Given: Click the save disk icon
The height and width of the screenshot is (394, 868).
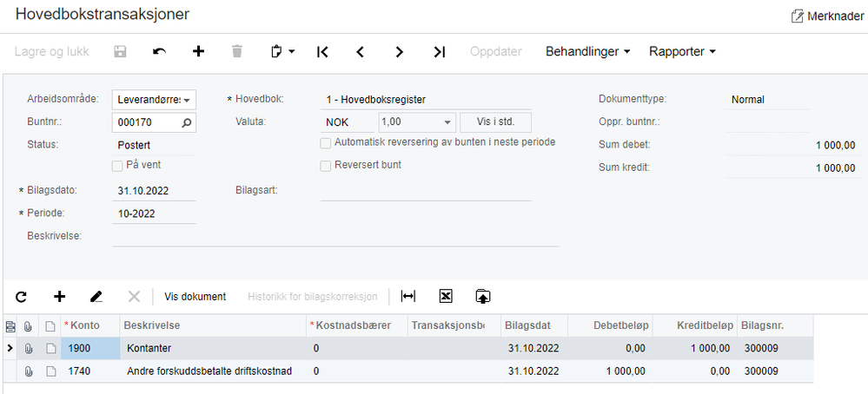Looking at the screenshot, I should pyautogui.click(x=120, y=51).
